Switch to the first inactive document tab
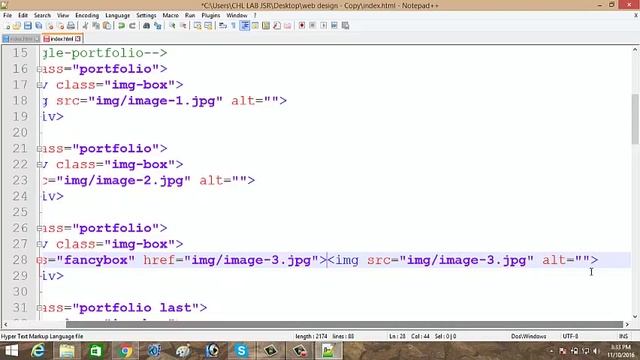The image size is (640, 360). tap(21, 39)
